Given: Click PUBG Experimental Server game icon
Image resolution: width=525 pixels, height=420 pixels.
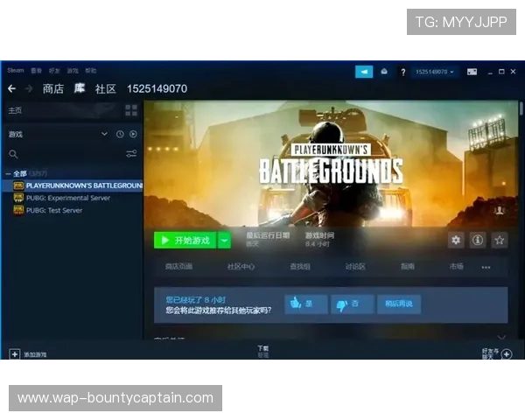Looking at the screenshot, I should pyautogui.click(x=18, y=198).
